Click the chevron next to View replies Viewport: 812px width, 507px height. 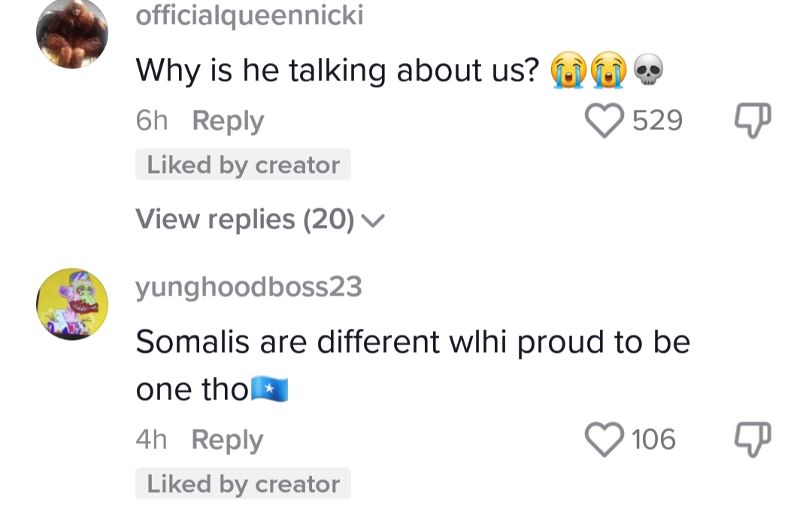click(373, 220)
